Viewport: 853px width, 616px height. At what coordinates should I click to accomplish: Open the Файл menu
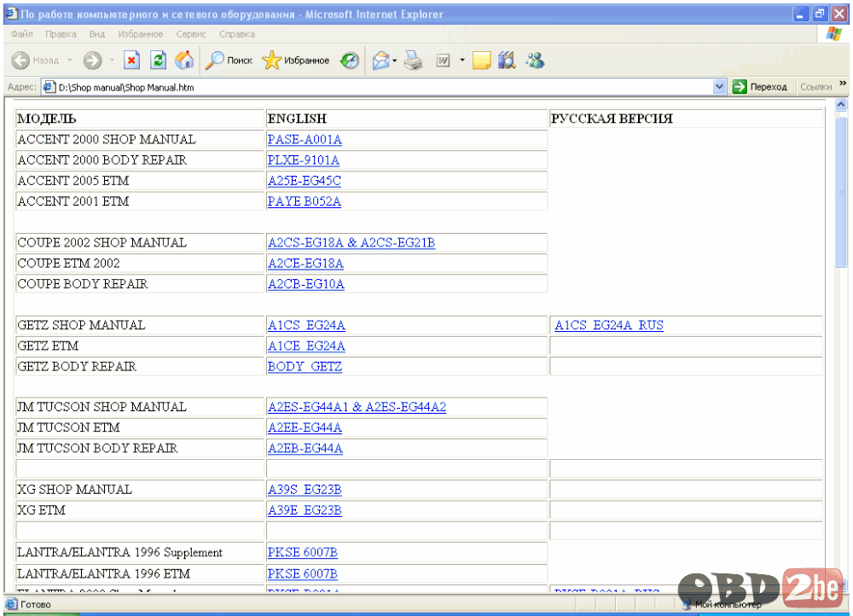[x=22, y=34]
